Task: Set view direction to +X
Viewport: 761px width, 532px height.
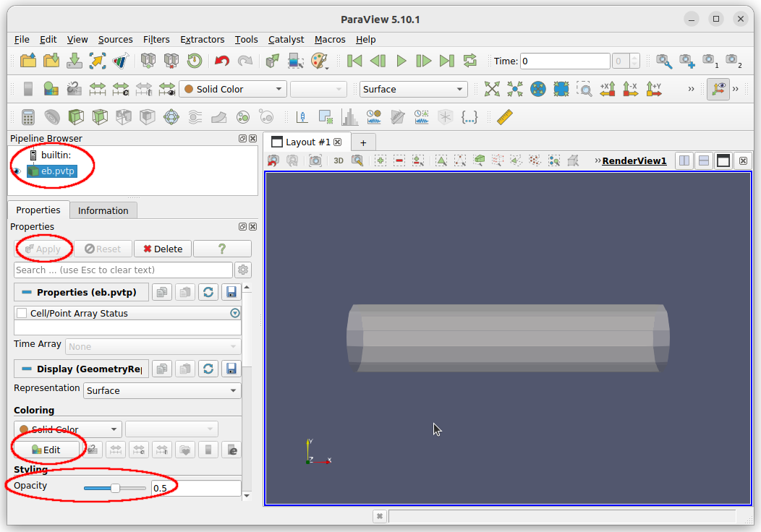Action: 607,89
